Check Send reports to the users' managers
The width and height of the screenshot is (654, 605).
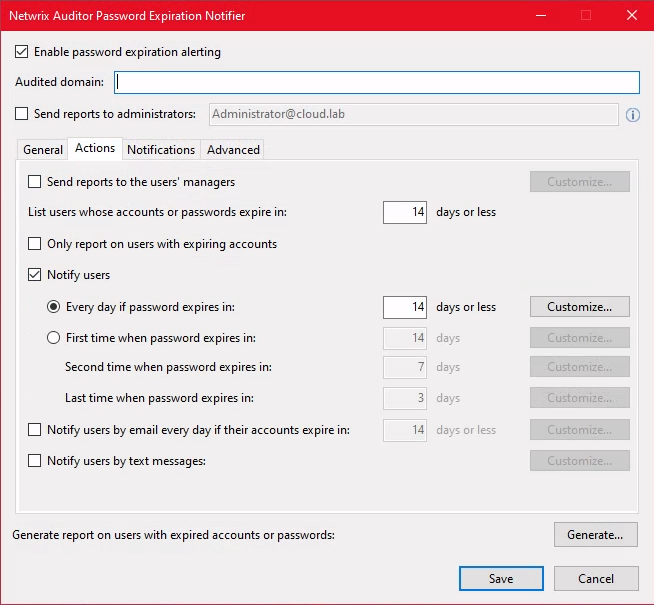pyautogui.click(x=36, y=182)
